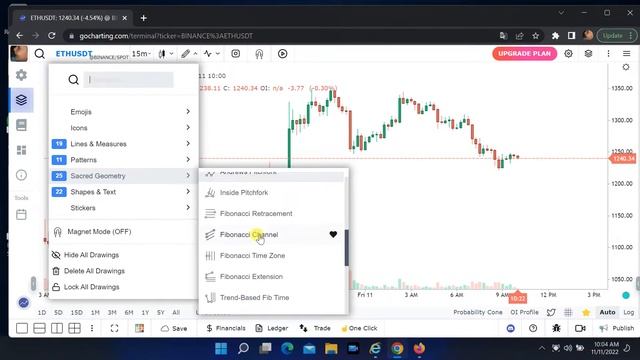The width and height of the screenshot is (640, 360).
Task: Select Fibonacci Time Zone tool
Action: pos(272,256)
